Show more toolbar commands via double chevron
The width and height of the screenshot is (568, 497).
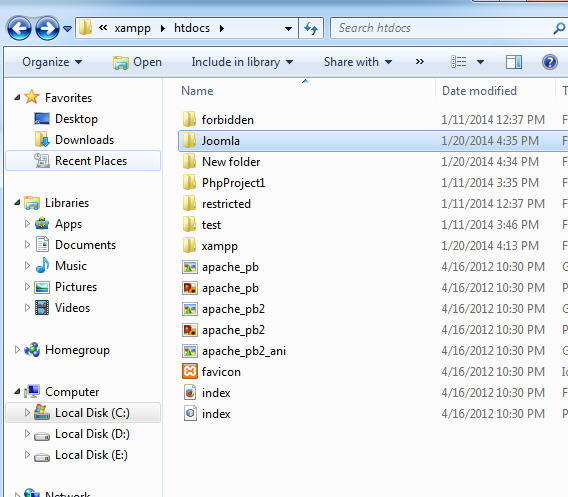click(419, 62)
